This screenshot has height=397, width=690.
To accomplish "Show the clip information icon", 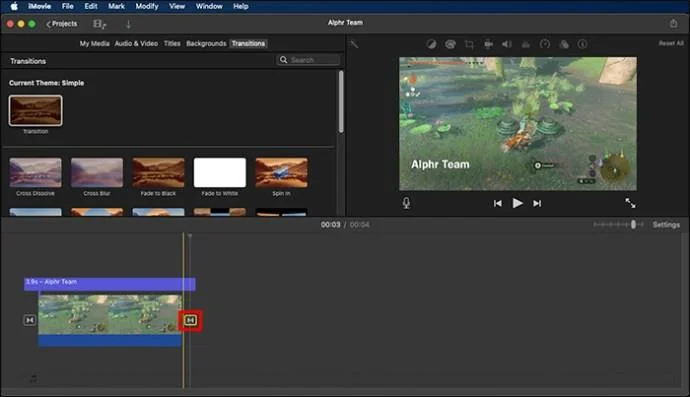I will [x=583, y=44].
